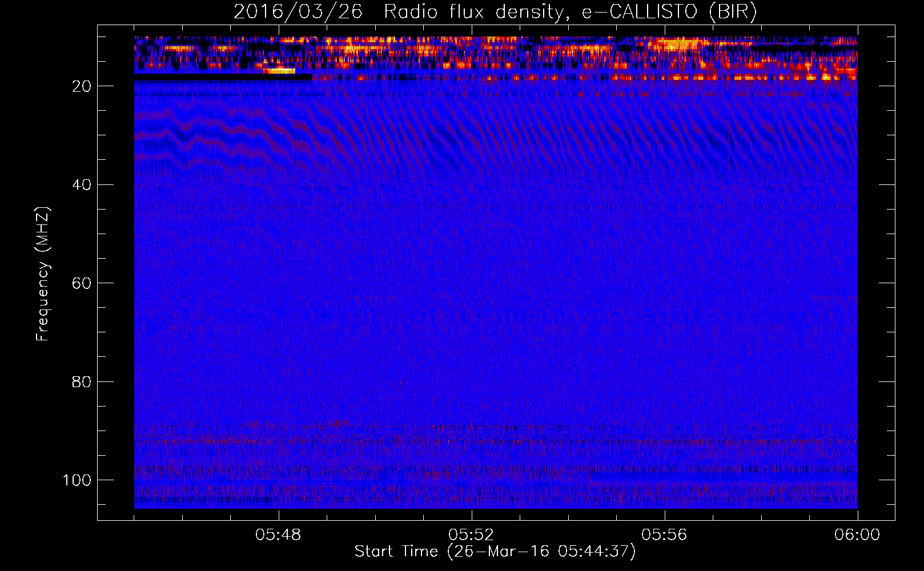
Task: Click the '60' frequency tick label
Action: point(82,284)
